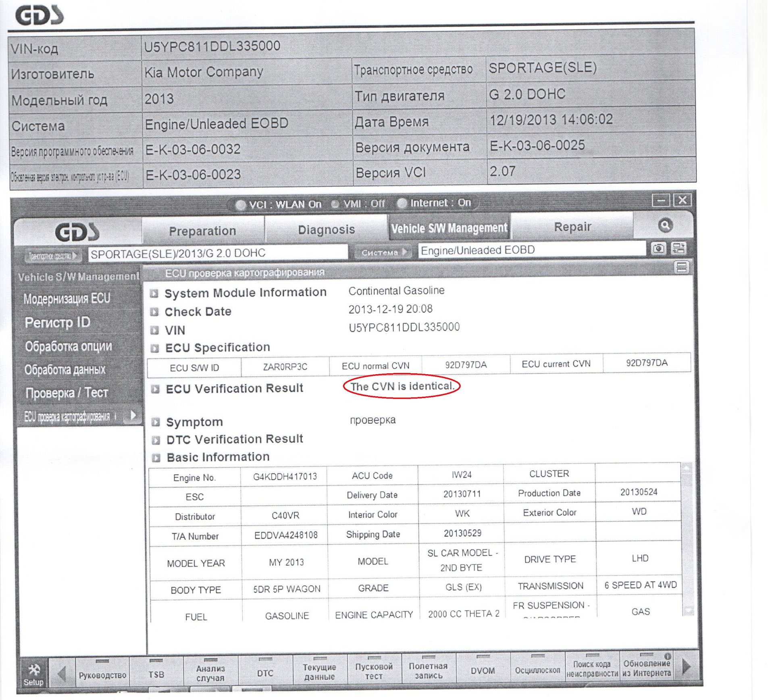Select Обработка опции in sidebar
The height and width of the screenshot is (700, 774).
tap(69, 346)
